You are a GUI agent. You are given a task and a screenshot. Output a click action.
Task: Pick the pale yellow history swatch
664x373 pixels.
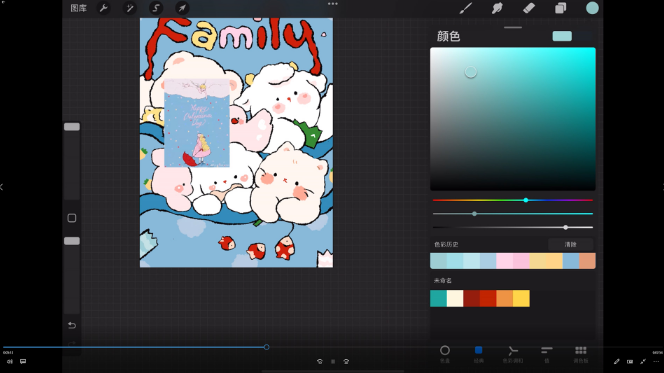(x=537, y=261)
